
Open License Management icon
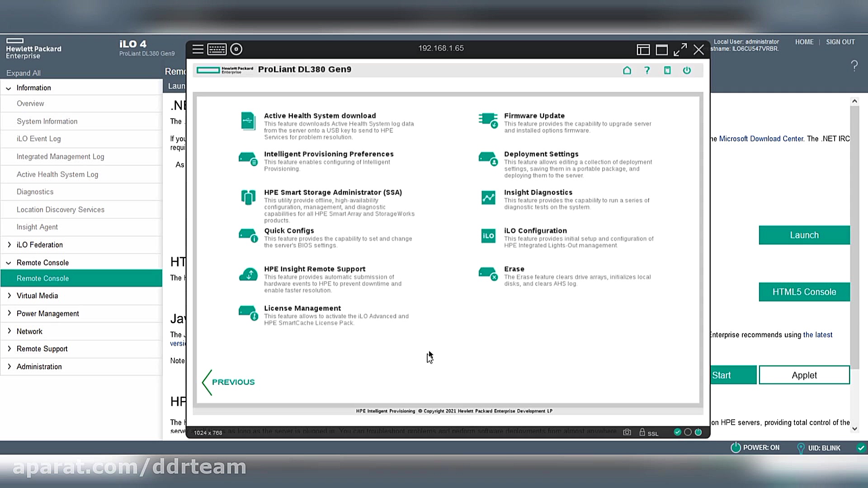pos(248,313)
